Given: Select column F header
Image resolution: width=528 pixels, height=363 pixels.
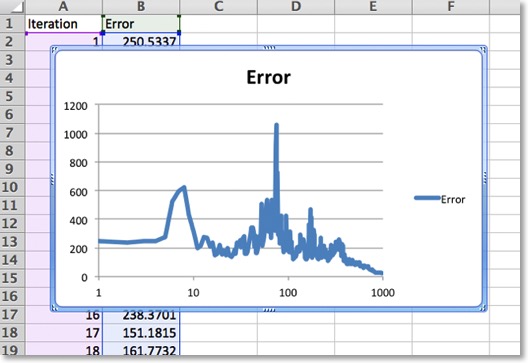Looking at the screenshot, I should click(x=451, y=7).
